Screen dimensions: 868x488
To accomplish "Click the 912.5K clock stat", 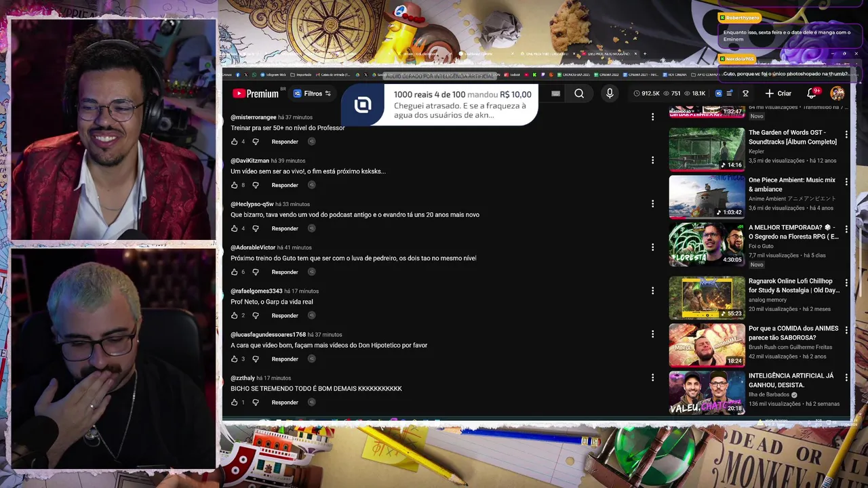I will click(x=646, y=94).
